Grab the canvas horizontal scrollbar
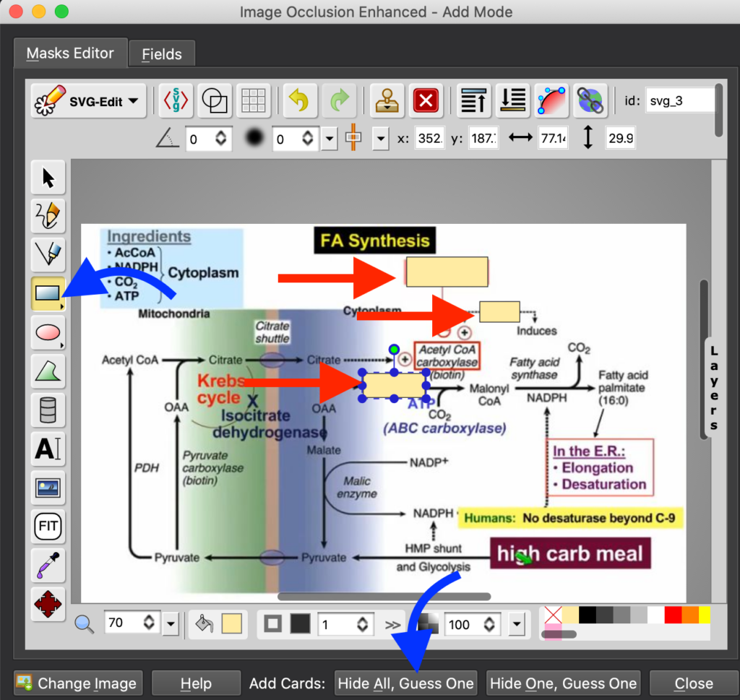The image size is (740, 700). point(384,597)
